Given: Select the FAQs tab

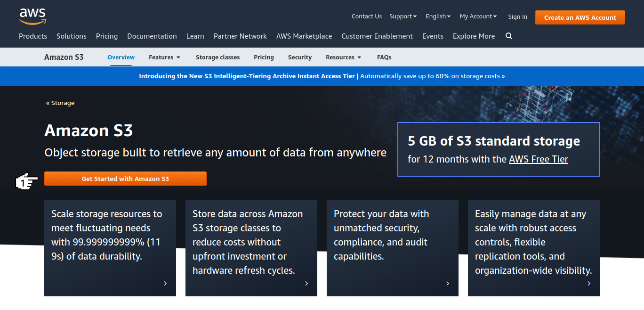Looking at the screenshot, I should pos(384,57).
